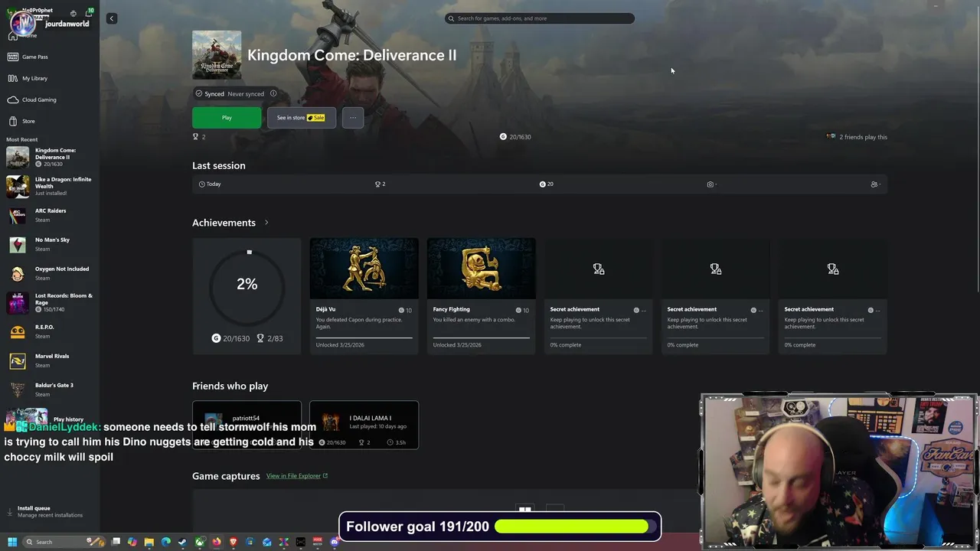This screenshot has width=980, height=551.
Task: Open Marvel Rivals icon in sidebar
Action: coord(18,360)
